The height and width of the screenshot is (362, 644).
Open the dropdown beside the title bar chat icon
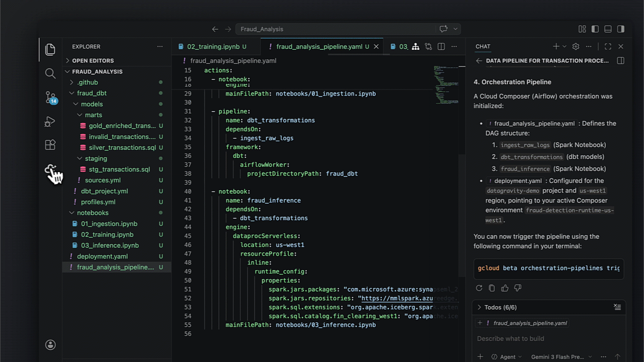pyautogui.click(x=455, y=29)
